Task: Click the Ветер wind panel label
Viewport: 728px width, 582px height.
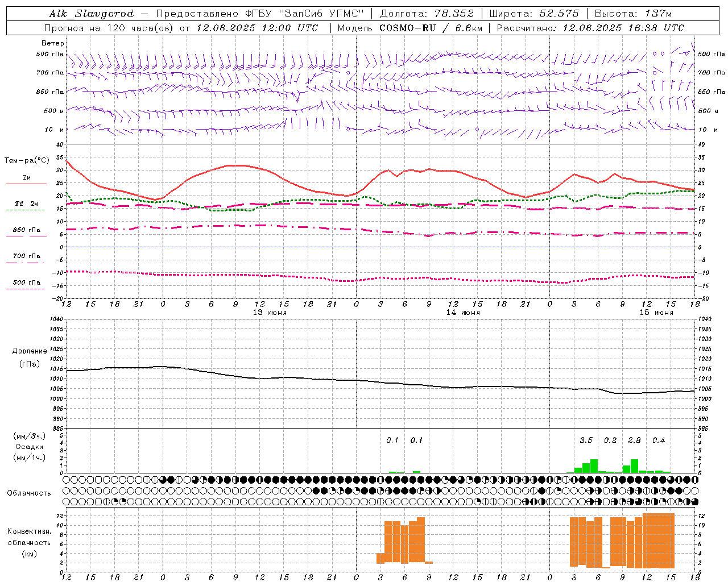Action: click(x=53, y=43)
